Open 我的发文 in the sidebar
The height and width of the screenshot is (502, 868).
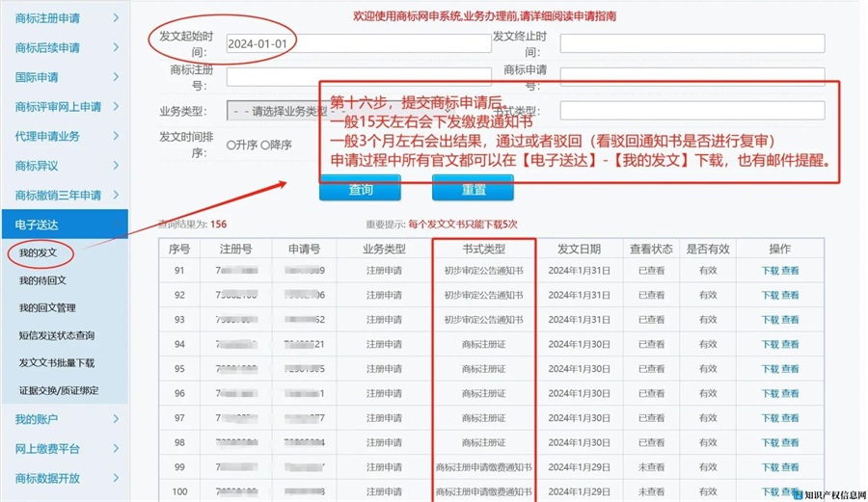click(39, 253)
